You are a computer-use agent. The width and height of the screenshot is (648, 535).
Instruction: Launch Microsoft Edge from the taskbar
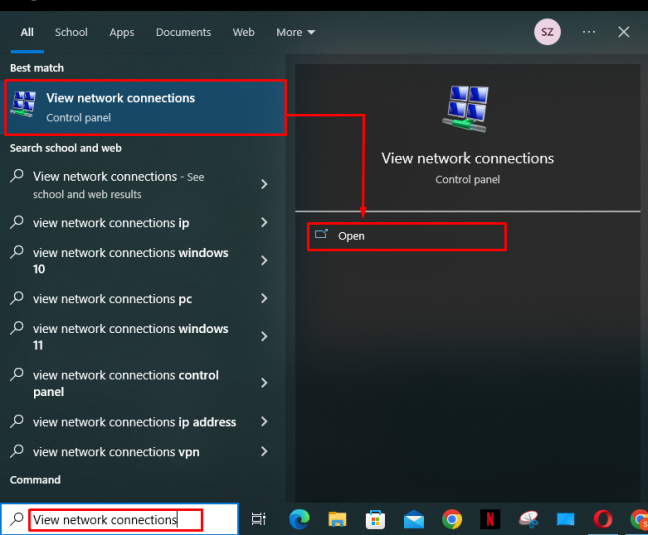pyautogui.click(x=299, y=519)
